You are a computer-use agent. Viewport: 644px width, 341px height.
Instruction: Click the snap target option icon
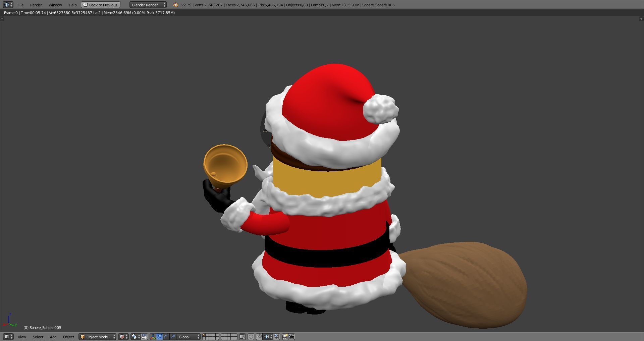point(277,337)
